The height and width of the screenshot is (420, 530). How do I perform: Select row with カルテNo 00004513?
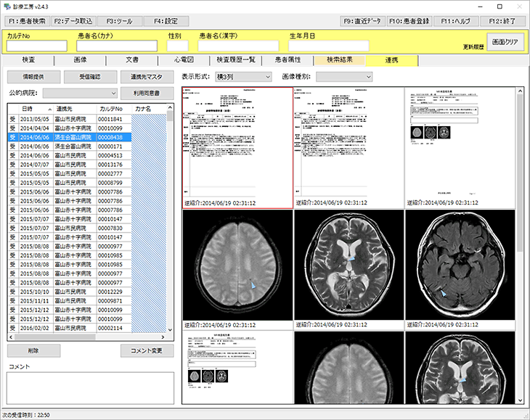(x=87, y=155)
